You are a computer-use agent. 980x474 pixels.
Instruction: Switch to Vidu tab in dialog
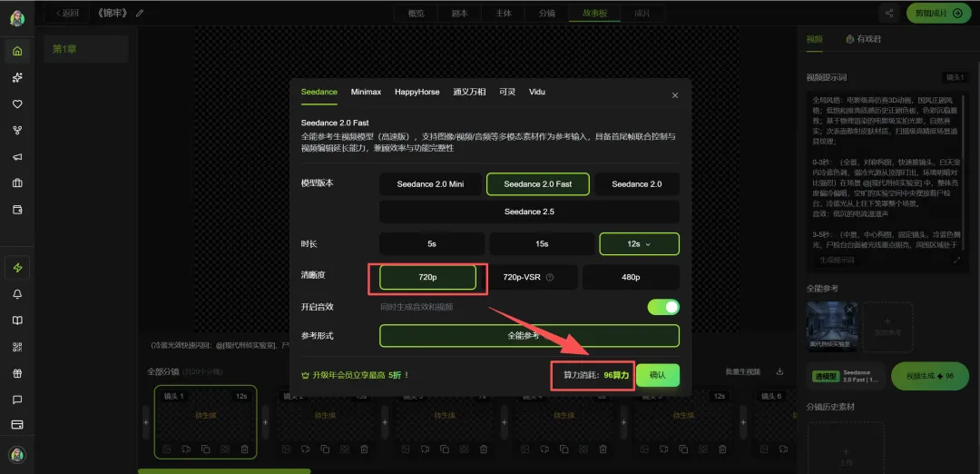(537, 92)
